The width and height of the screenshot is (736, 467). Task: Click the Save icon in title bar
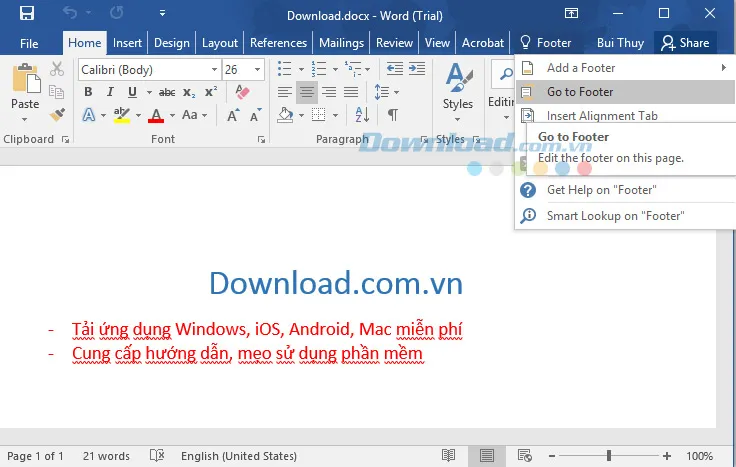point(27,14)
